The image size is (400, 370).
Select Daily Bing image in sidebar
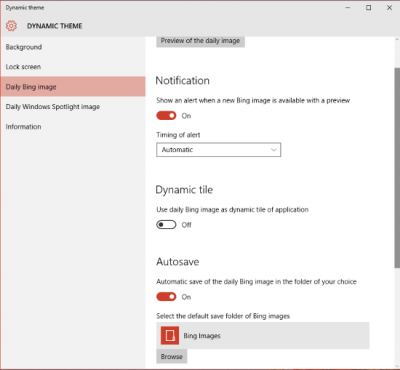pos(73,87)
